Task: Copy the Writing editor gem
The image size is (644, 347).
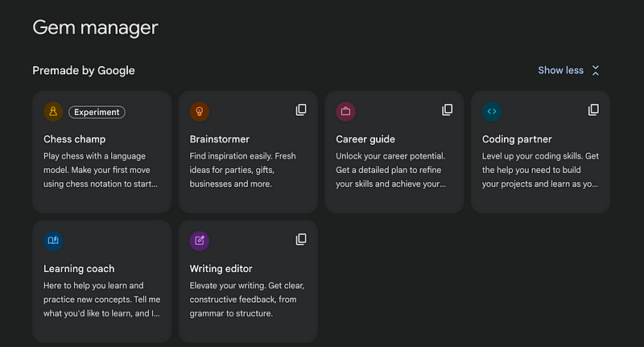Action: (x=301, y=239)
